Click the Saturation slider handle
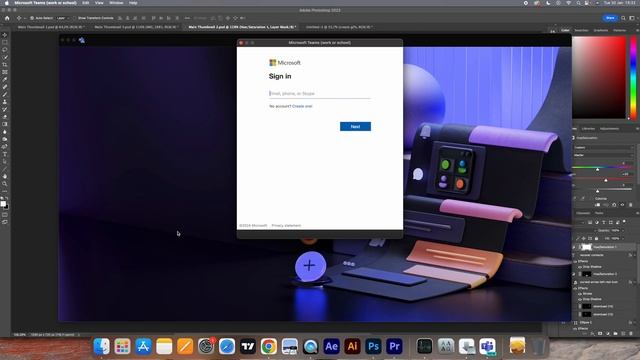This screenshot has height=360, width=640. (x=606, y=180)
